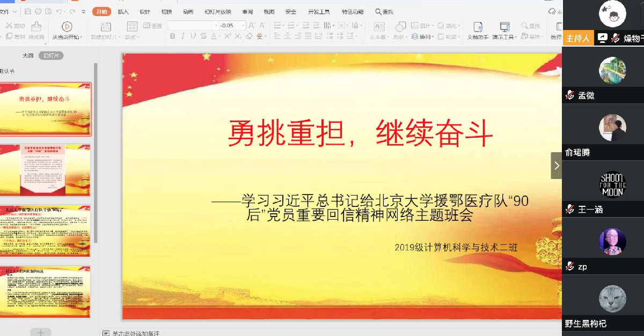
Task: Open the 插入 ribbon tab
Action: (123, 12)
